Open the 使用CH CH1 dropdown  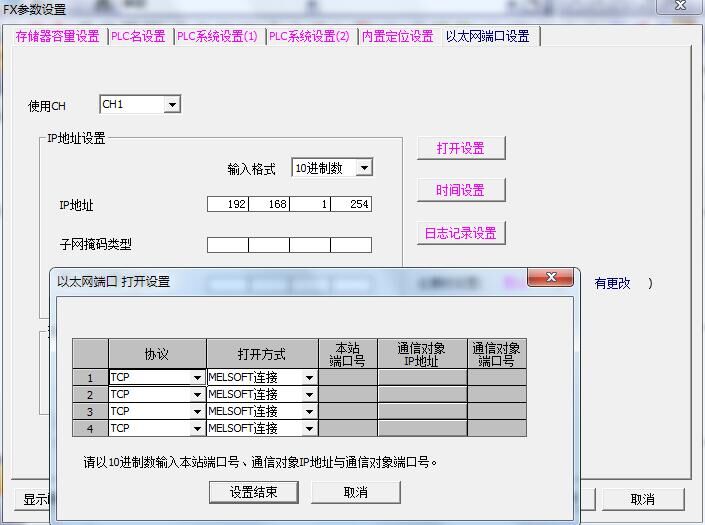tap(172, 105)
